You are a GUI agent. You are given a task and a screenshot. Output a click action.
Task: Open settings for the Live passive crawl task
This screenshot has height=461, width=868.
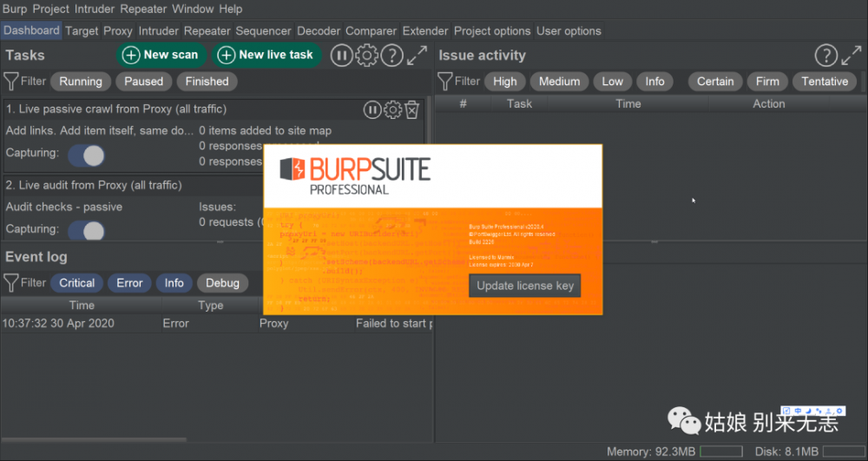(392, 109)
